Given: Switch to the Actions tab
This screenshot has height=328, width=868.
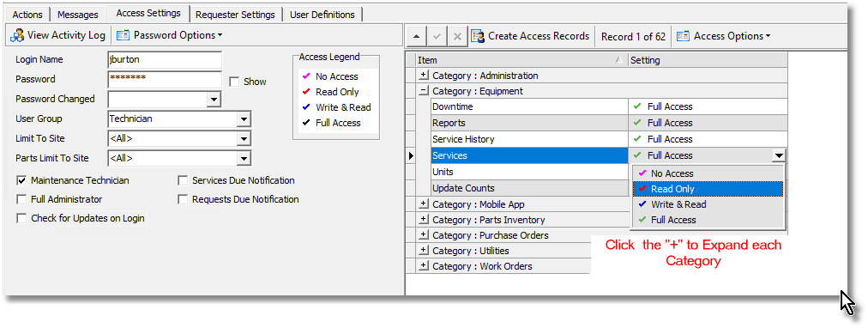Looking at the screenshot, I should (27, 15).
